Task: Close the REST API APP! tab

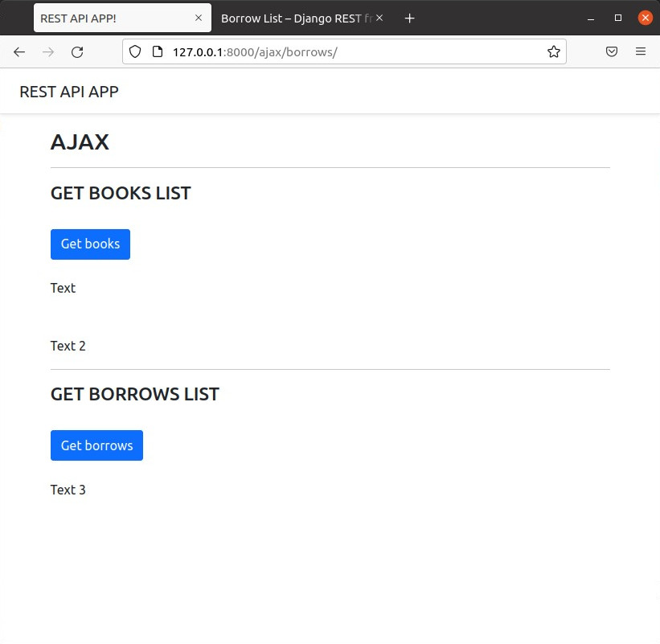Action: click(x=199, y=18)
